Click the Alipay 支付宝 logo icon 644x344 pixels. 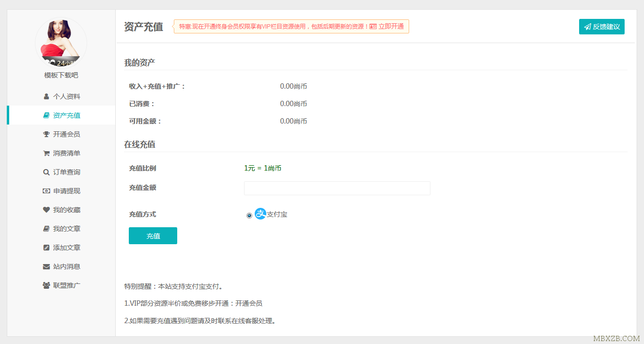coord(261,214)
